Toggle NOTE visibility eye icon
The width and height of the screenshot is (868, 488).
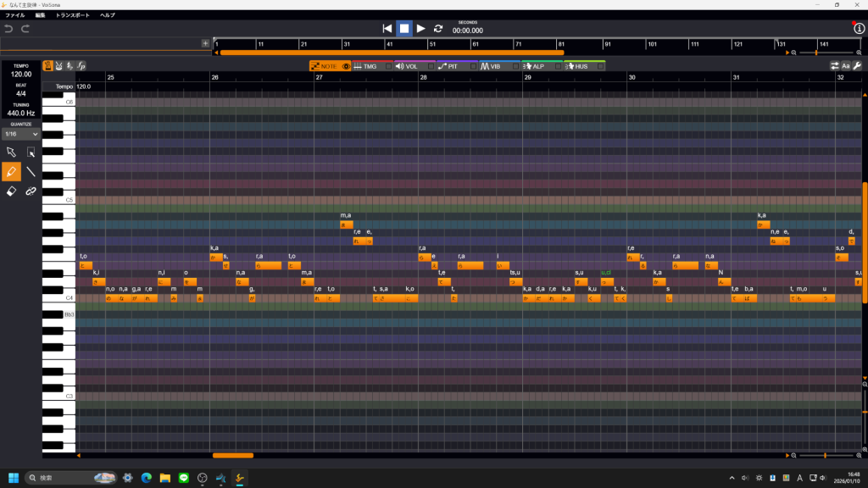click(346, 66)
